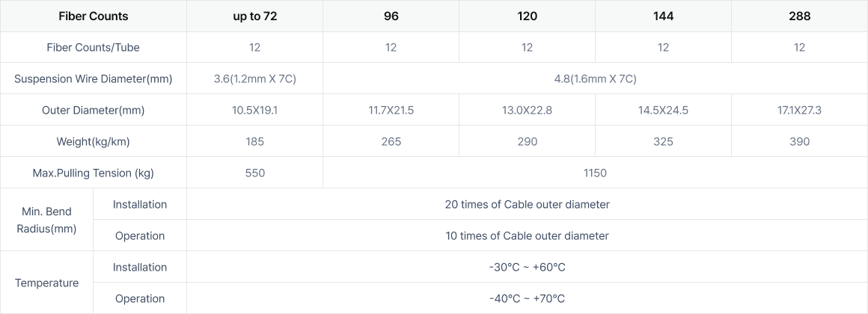Click the 4.8(1.6mm X 7C) merged cell
The height and width of the screenshot is (314, 868).
pos(595,79)
